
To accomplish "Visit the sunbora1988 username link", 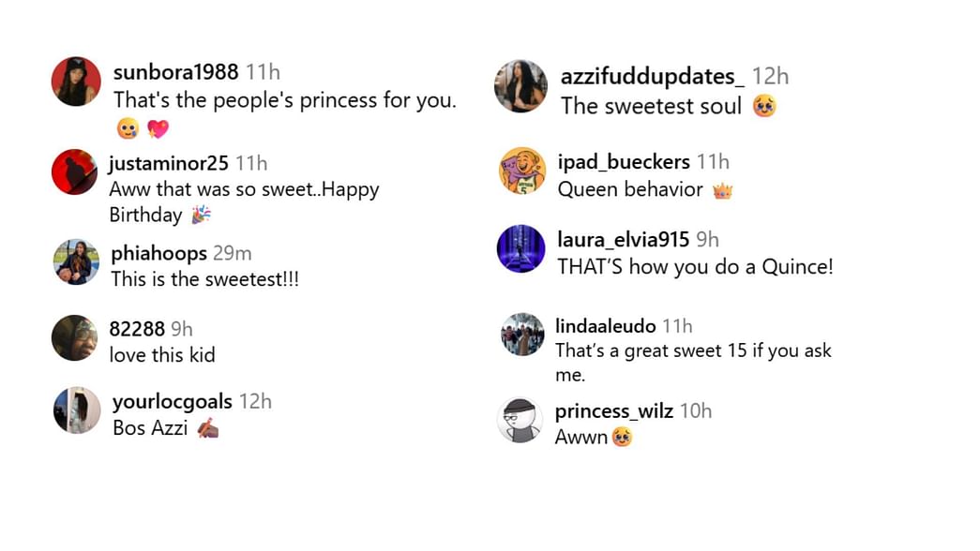I will [x=175, y=72].
